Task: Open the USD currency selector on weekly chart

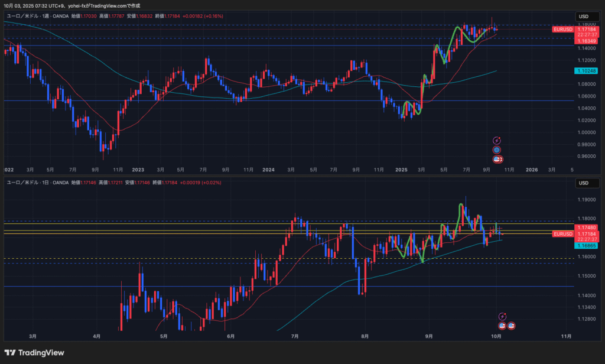Action: 584,16
